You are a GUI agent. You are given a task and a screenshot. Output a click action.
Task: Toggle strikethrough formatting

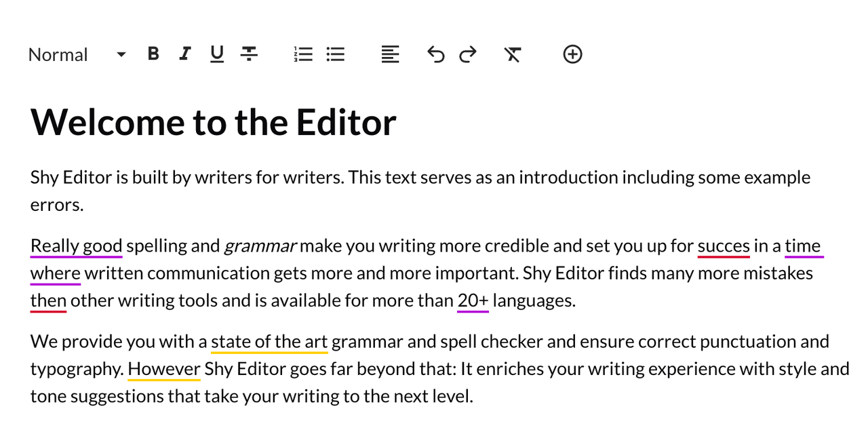250,54
